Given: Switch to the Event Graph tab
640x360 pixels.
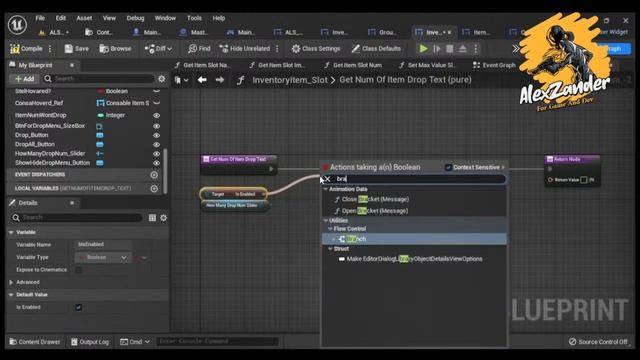Looking at the screenshot, I should tap(494, 65).
